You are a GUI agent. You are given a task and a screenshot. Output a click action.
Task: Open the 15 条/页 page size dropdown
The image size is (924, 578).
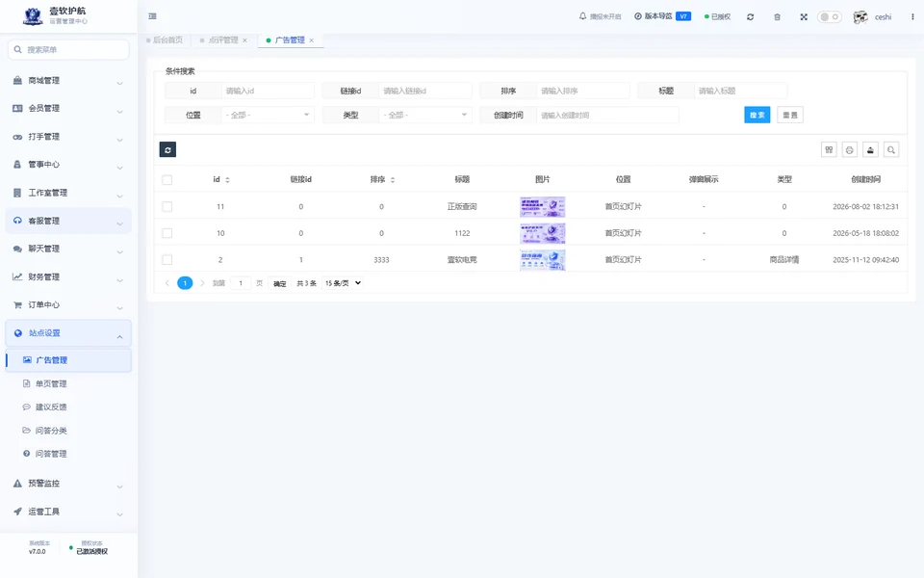pos(343,283)
